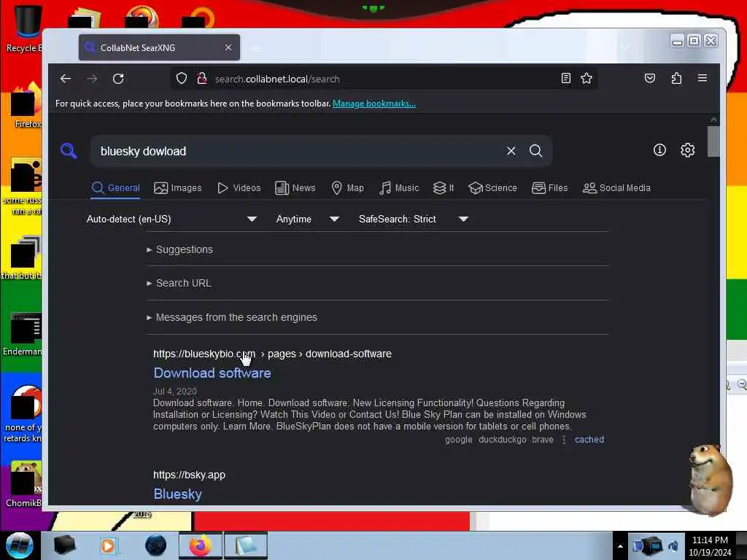Open the tracking protection shield icon

182,79
